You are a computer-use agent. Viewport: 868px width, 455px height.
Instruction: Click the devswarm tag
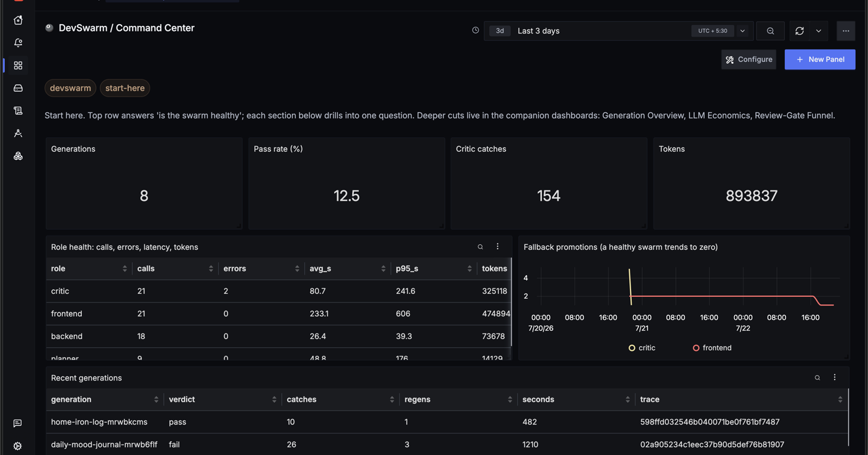point(71,88)
